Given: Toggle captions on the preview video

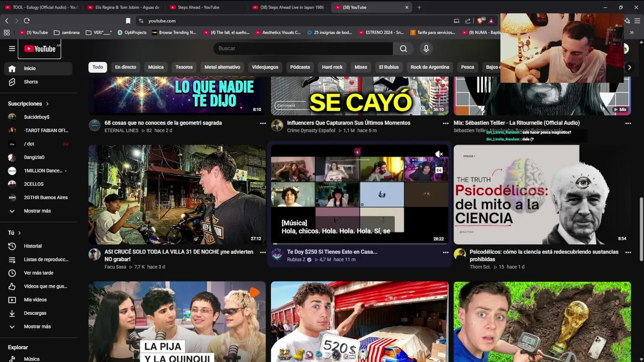Looking at the screenshot, I should [439, 170].
